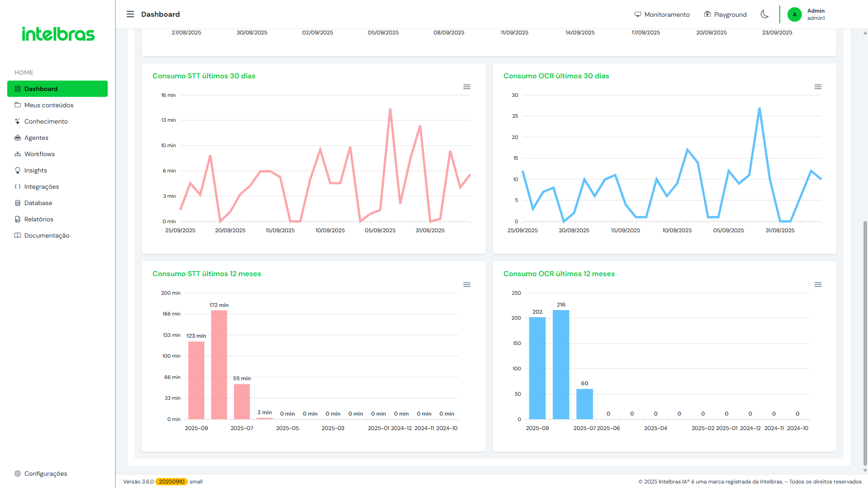Click the scrollbar down arrow

click(x=865, y=471)
